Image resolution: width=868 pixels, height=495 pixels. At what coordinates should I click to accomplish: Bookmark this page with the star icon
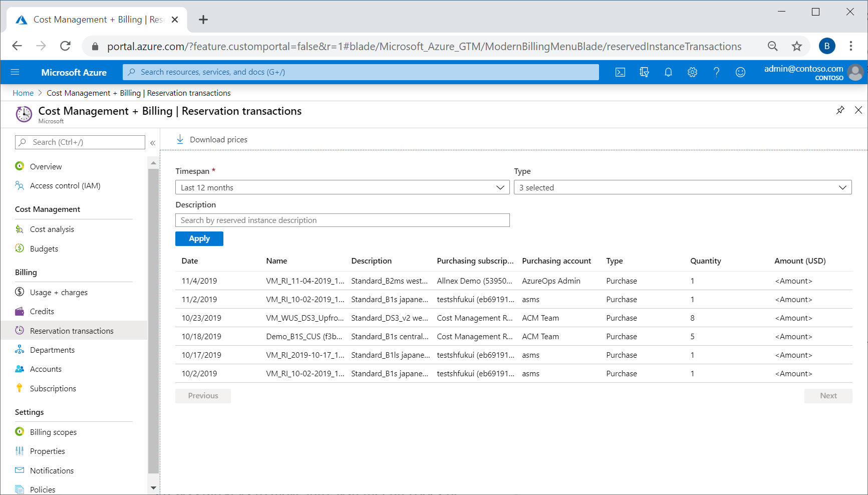pos(796,46)
